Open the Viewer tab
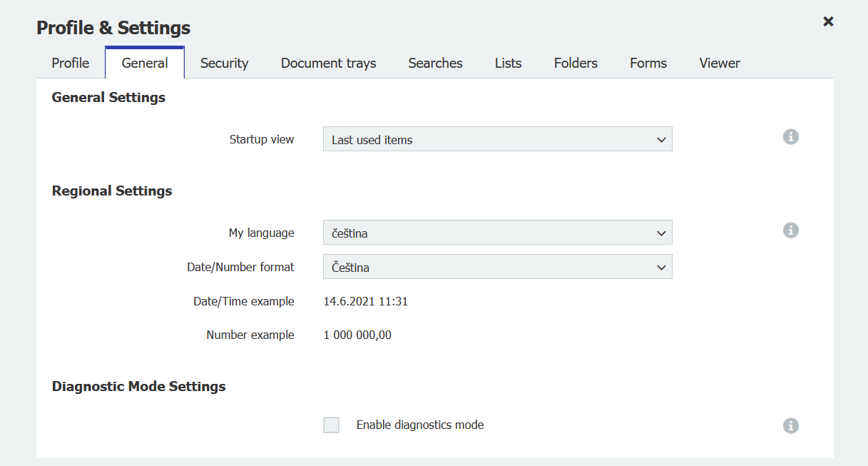 720,63
